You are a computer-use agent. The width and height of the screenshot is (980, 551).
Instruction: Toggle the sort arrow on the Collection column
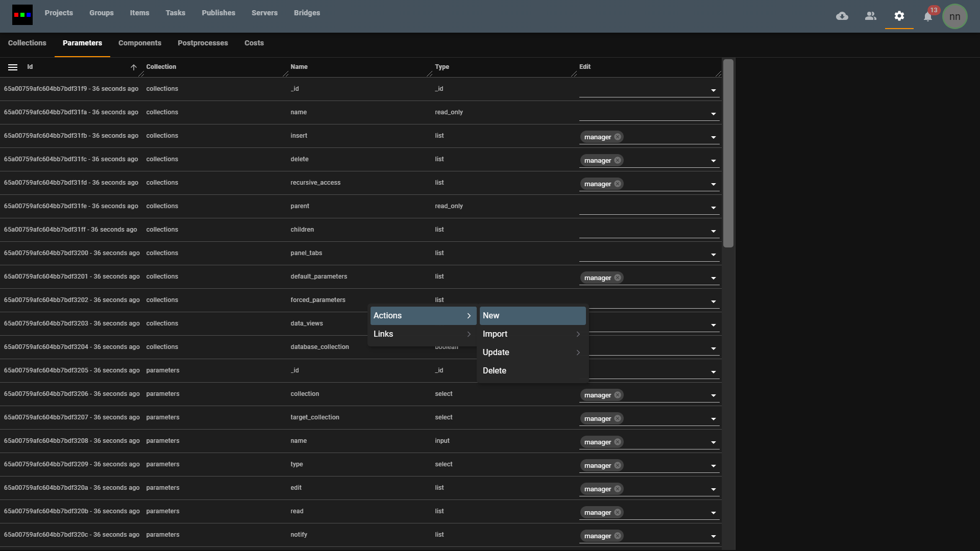click(133, 67)
